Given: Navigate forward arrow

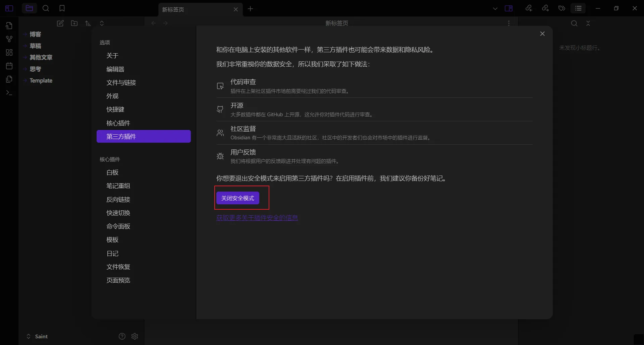Looking at the screenshot, I should [x=165, y=23].
